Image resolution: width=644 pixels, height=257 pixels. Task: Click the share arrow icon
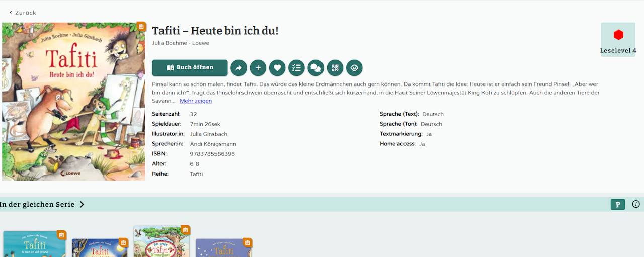coord(239,68)
